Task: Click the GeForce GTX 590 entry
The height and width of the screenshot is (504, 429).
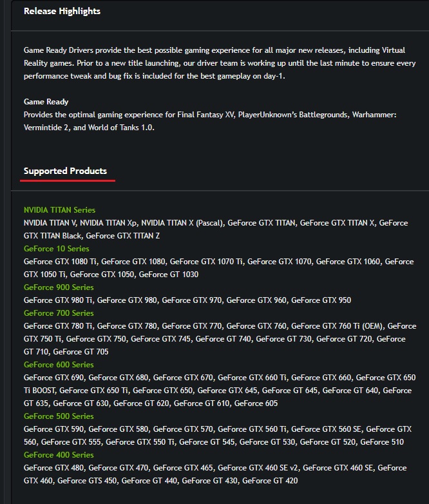Action: [53, 429]
